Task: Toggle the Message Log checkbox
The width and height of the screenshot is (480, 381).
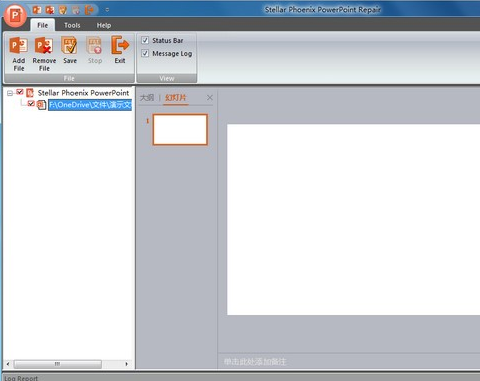Action: tap(145, 53)
